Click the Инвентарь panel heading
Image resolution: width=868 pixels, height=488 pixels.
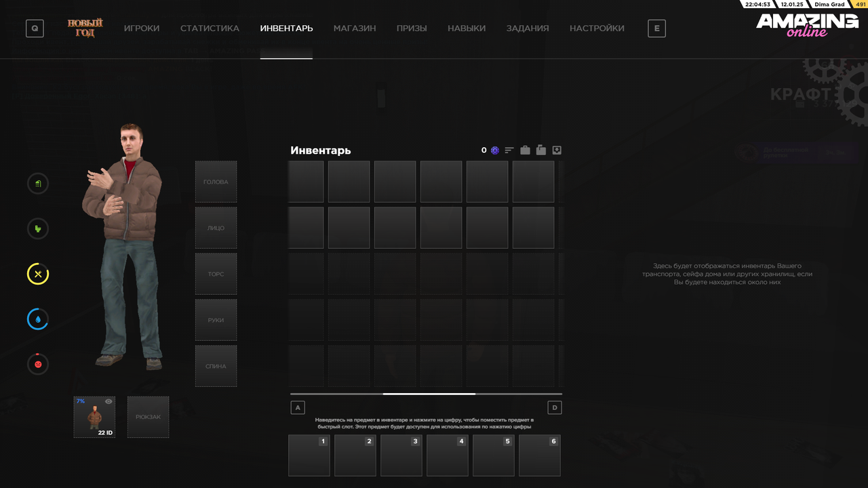[x=321, y=150]
